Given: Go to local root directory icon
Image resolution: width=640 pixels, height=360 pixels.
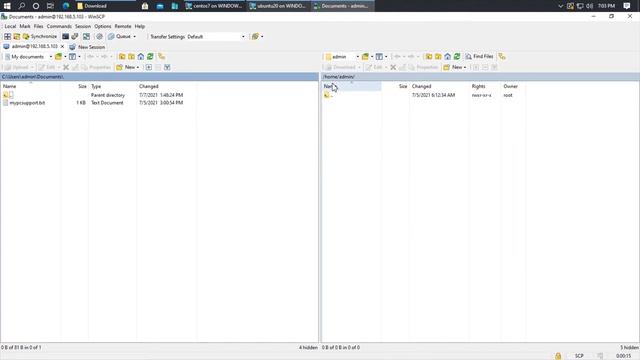Looking at the screenshot, I should (x=131, y=57).
